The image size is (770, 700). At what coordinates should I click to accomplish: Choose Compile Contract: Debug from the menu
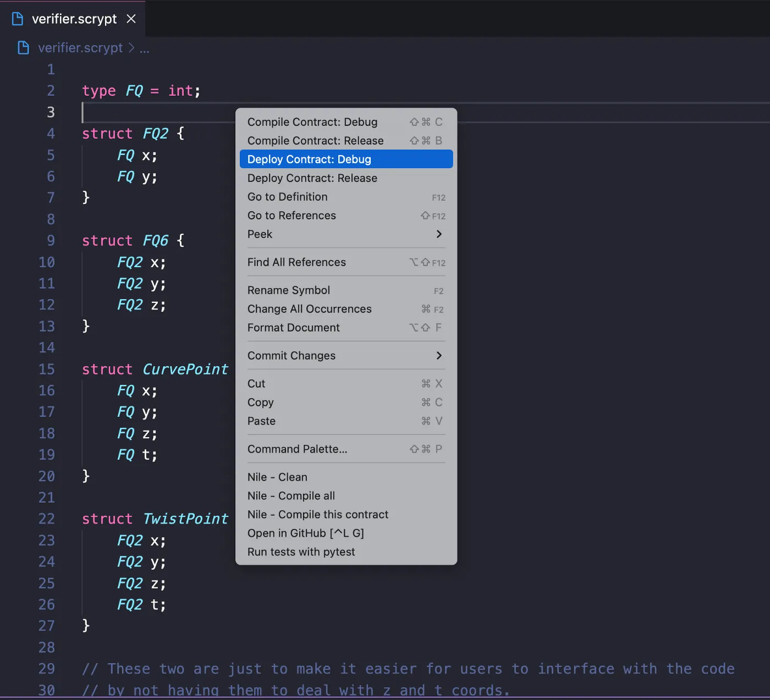click(312, 122)
